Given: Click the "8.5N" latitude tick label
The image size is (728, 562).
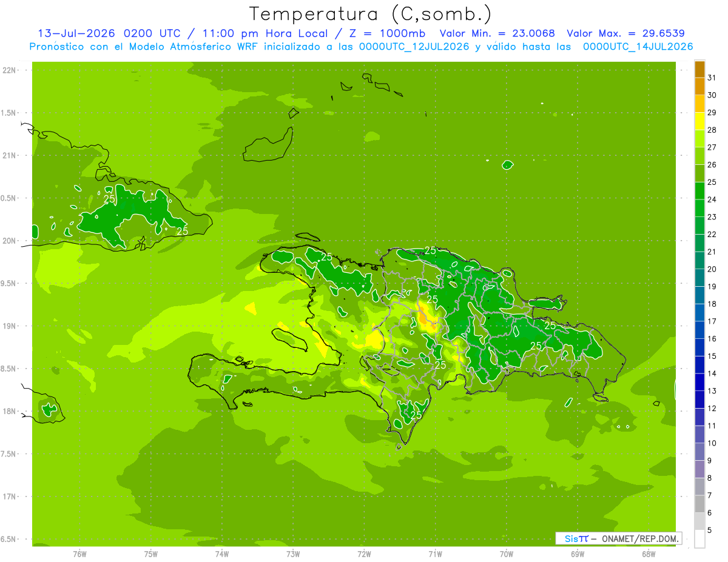Looking at the screenshot, I should (9, 369).
